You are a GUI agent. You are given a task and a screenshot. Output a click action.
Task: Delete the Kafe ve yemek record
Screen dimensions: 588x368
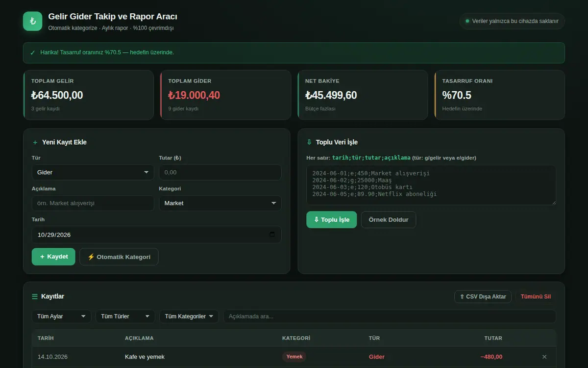click(x=544, y=357)
